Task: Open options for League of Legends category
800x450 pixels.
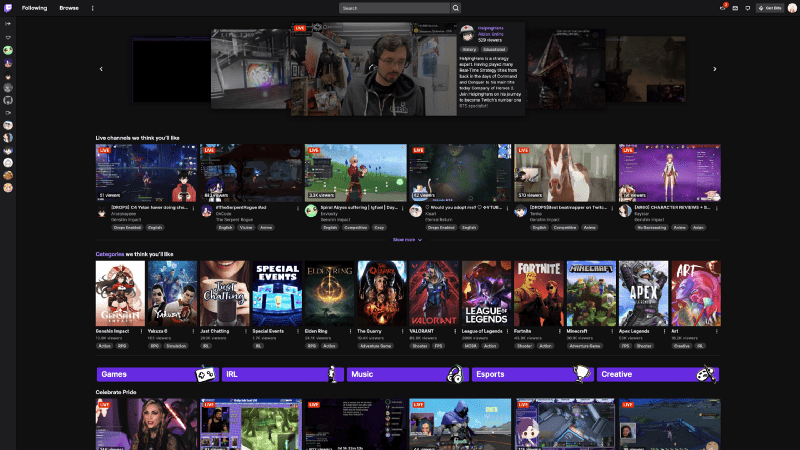Action: point(507,331)
